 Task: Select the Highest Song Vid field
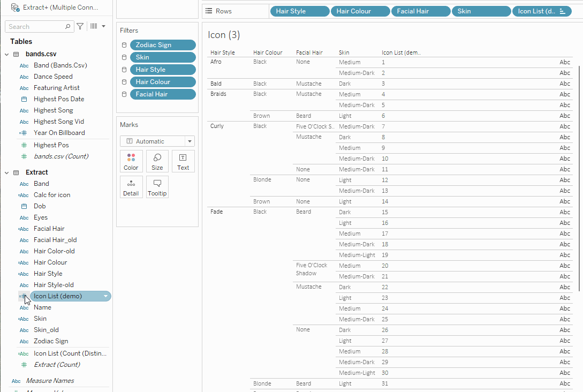(x=59, y=122)
